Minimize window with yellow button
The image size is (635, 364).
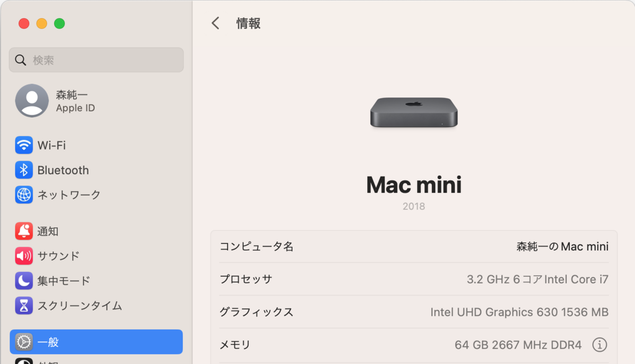tap(42, 23)
